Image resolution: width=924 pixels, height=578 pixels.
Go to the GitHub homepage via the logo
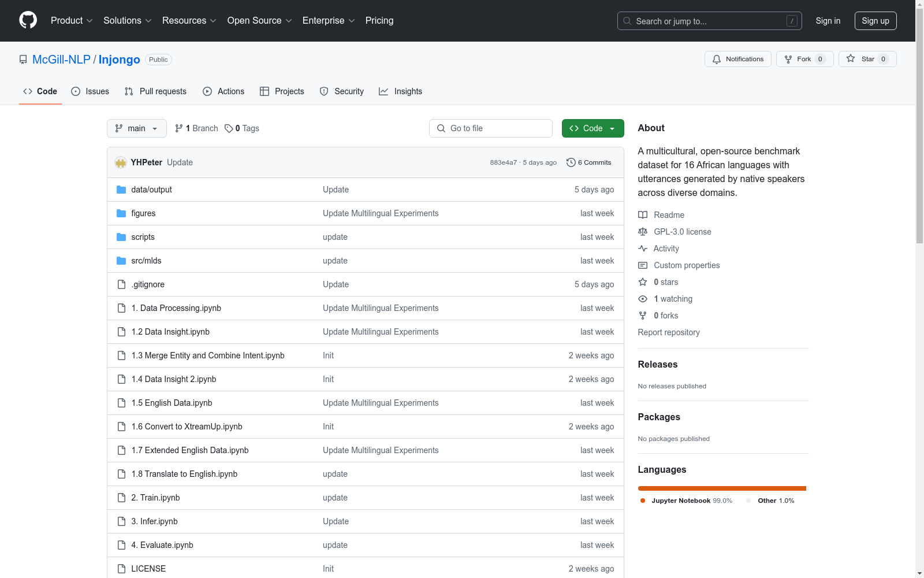(28, 20)
